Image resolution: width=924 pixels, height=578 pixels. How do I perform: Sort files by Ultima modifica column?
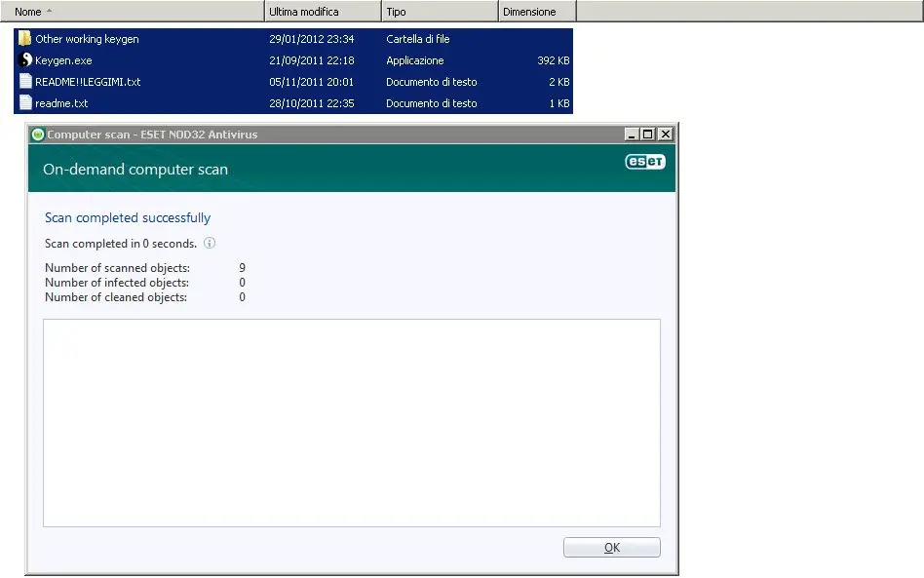323,11
